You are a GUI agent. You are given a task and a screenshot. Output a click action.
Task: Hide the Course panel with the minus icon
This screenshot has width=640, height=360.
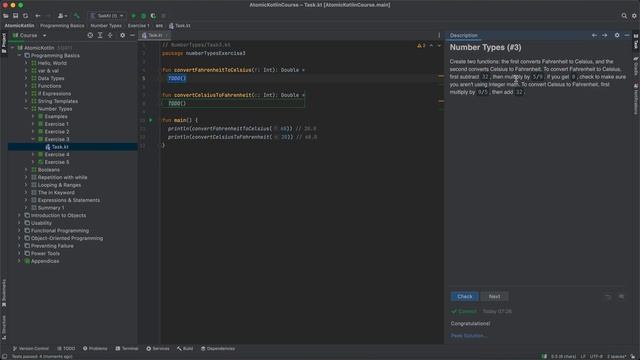[x=132, y=36]
